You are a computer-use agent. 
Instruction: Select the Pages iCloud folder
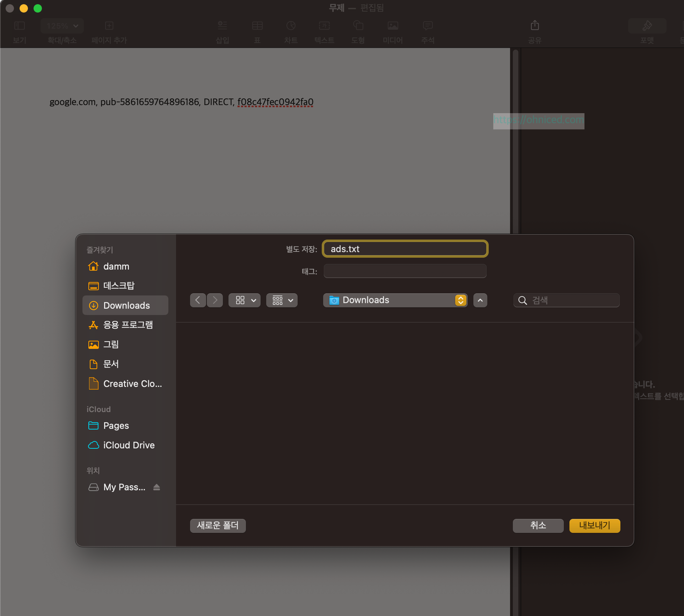116,426
